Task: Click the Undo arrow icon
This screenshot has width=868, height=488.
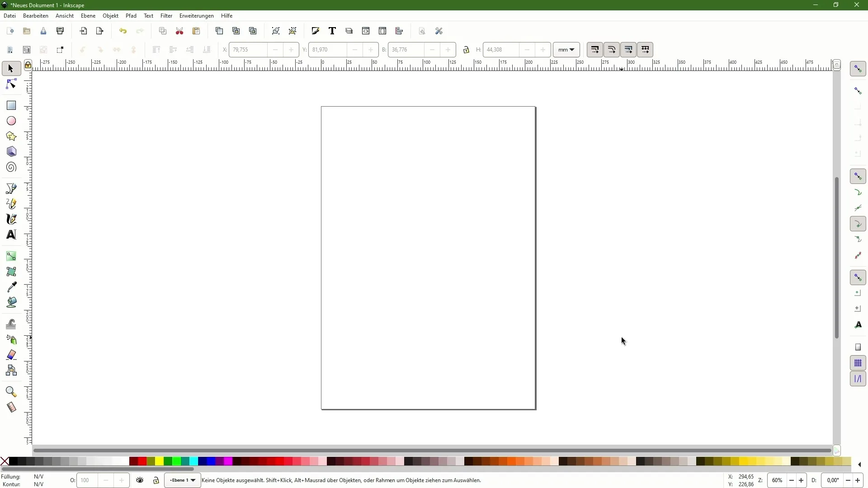Action: [123, 31]
